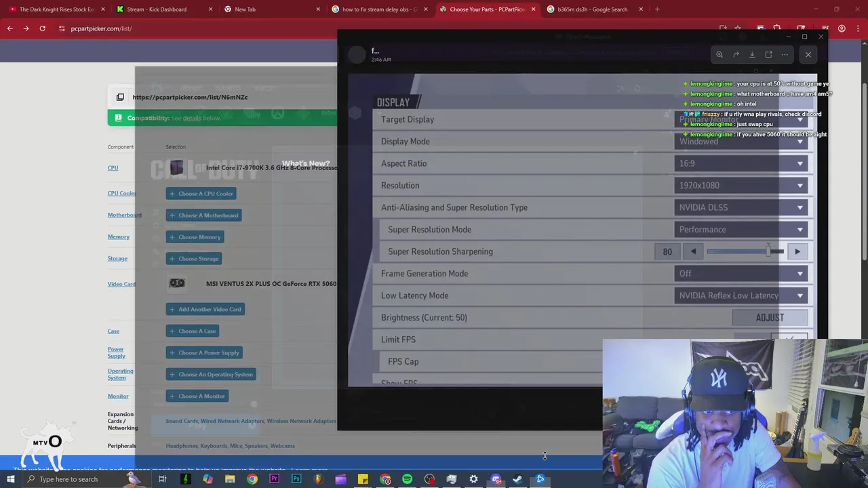The height and width of the screenshot is (488, 868).
Task: Open the Wireless Network Adapters link
Action: pos(301,421)
